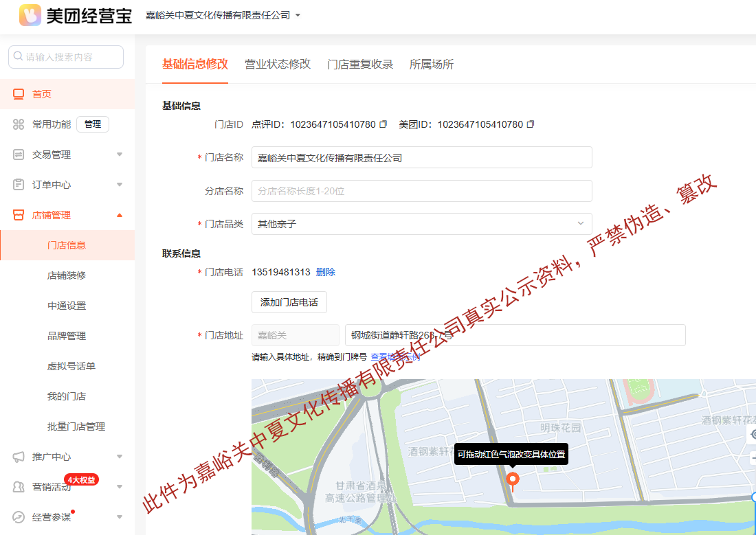Open 店铺装修 submenu item
This screenshot has height=535, width=756.
pos(67,275)
